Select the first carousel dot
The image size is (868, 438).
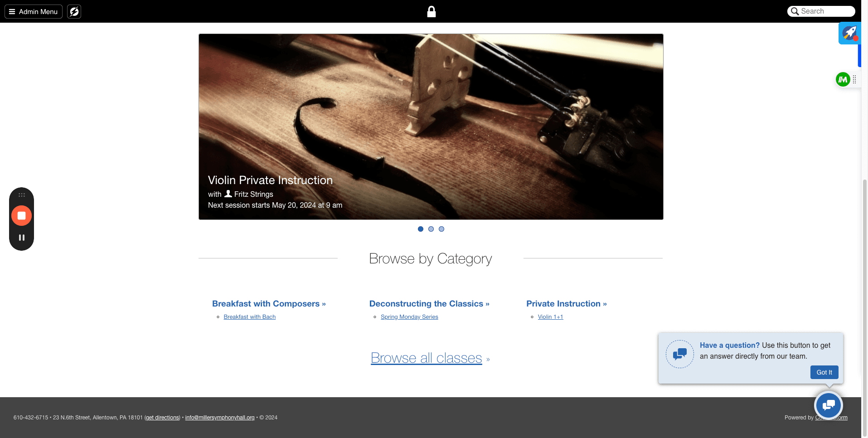pyautogui.click(x=421, y=229)
